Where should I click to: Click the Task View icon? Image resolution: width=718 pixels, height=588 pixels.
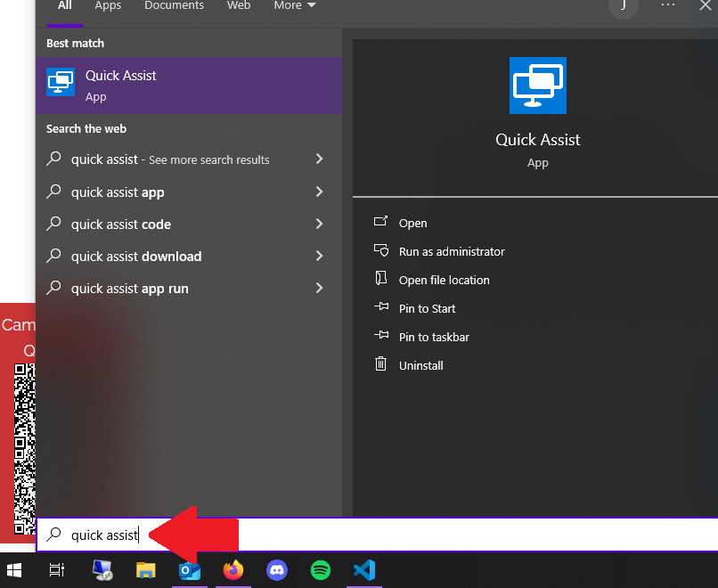[x=56, y=570]
